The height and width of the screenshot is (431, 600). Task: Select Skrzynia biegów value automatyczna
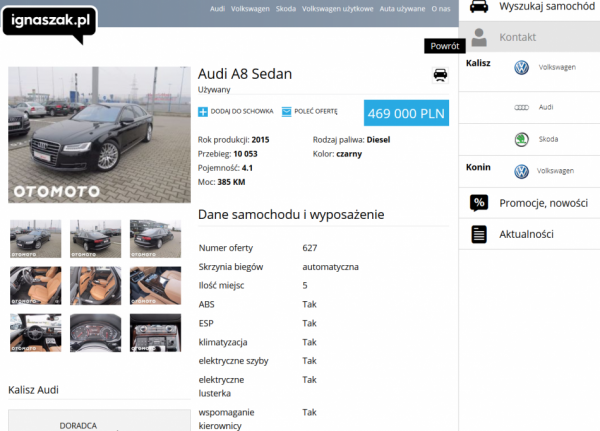pyautogui.click(x=330, y=267)
